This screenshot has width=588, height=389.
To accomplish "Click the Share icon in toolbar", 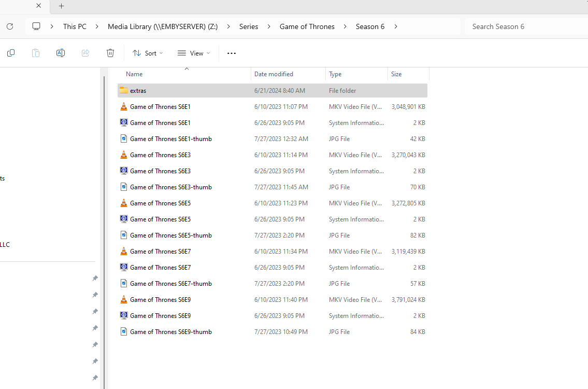I will (x=85, y=53).
